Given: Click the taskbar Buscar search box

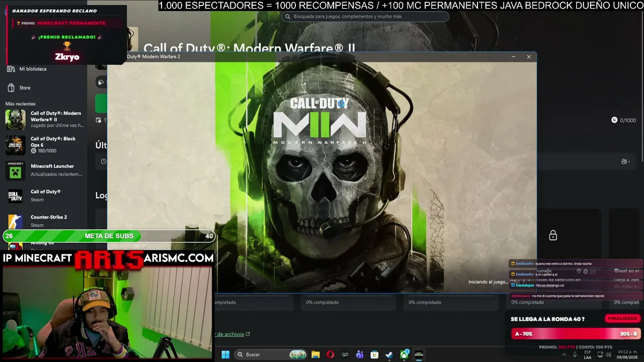Looking at the screenshot, I should click(271, 354).
